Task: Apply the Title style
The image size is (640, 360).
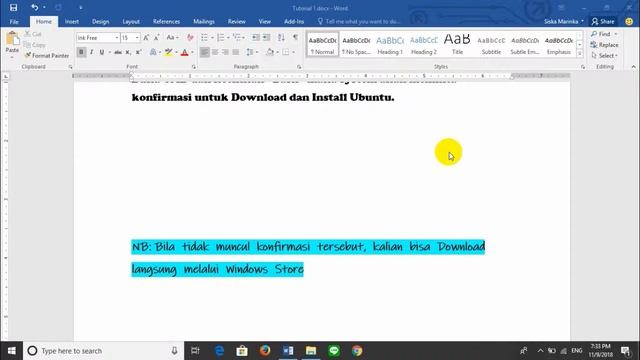Action: [457, 44]
